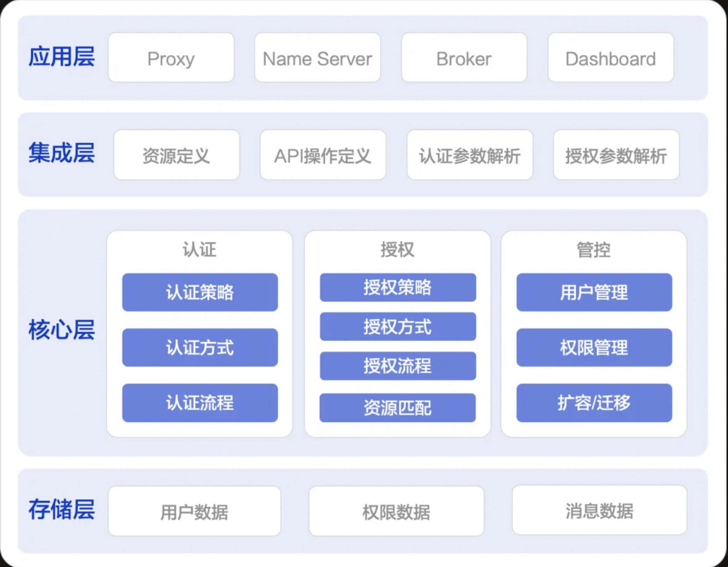Image resolution: width=728 pixels, height=567 pixels.
Task: Select the Name Server box
Action: [x=317, y=58]
